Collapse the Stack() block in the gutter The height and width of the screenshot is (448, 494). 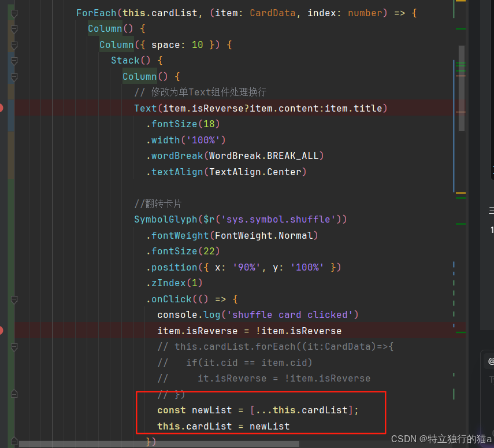tap(14, 61)
